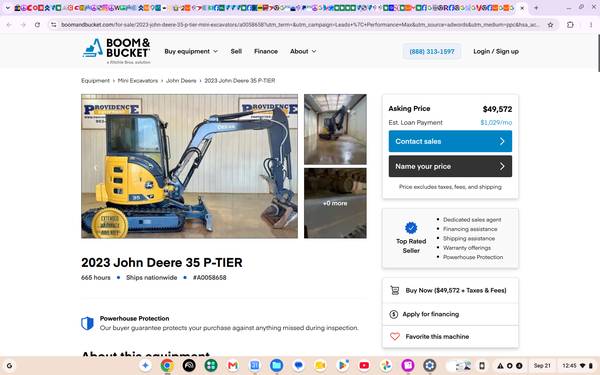Go to John Deere breadcrumb
Viewport: 600px width, 375px height.
coord(181,81)
